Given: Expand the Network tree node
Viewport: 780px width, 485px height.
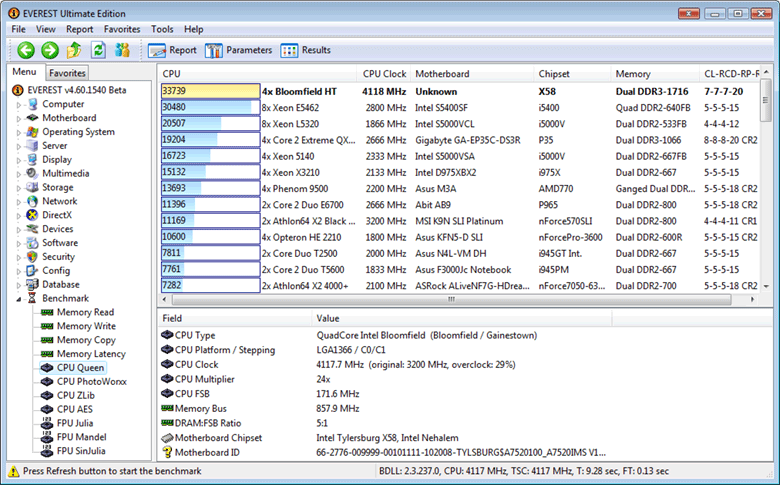Looking at the screenshot, I should 19,202.
